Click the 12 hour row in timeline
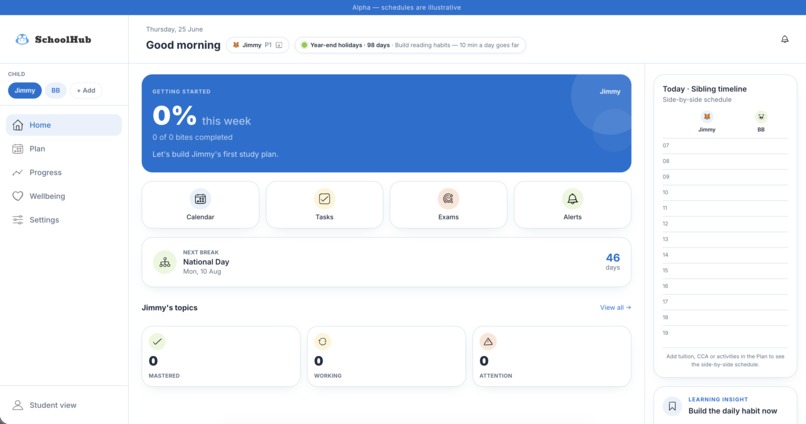Image resolution: width=806 pixels, height=424 pixels. (x=725, y=224)
